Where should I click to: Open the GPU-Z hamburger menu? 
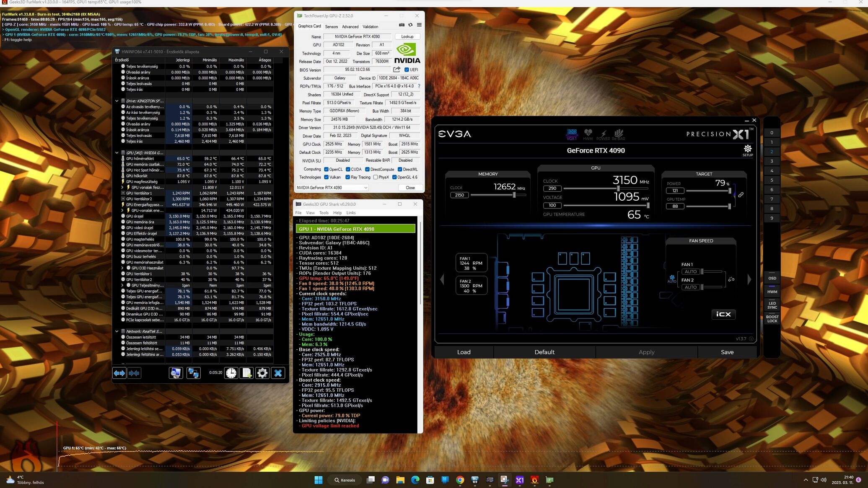click(x=419, y=25)
